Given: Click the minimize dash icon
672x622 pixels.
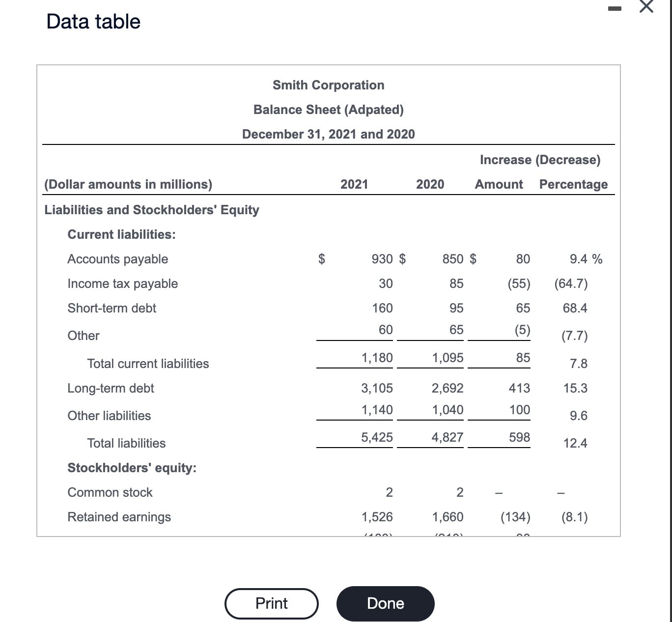Looking at the screenshot, I should [x=615, y=8].
